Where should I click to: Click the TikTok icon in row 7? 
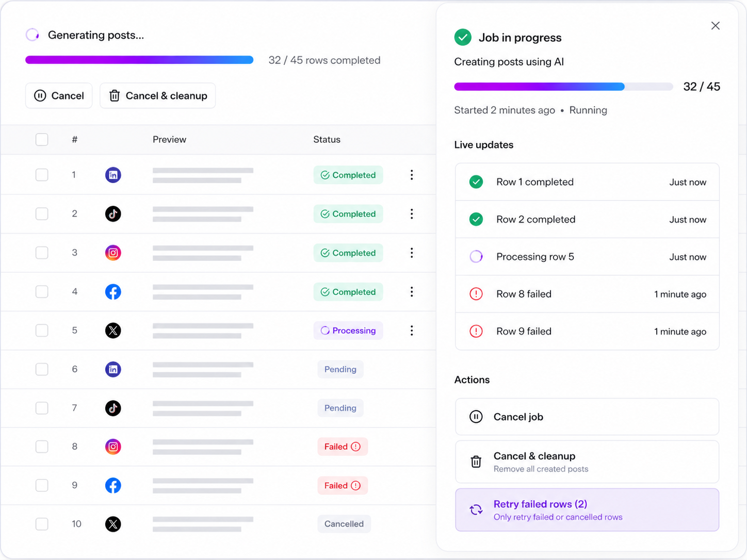(x=113, y=408)
